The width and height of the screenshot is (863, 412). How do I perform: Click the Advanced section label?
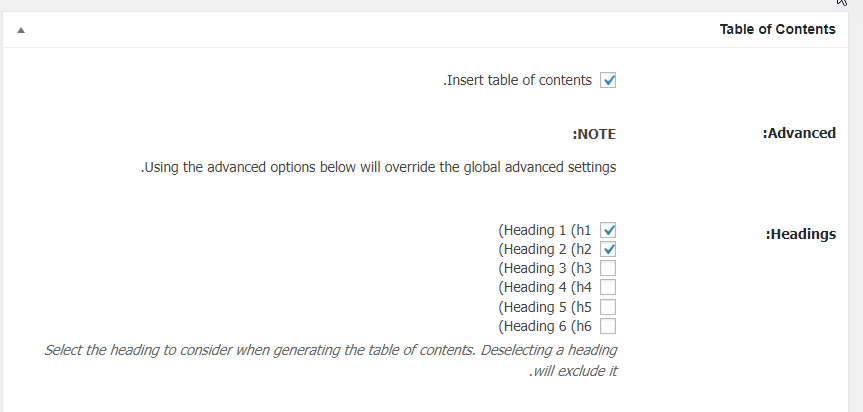click(799, 133)
